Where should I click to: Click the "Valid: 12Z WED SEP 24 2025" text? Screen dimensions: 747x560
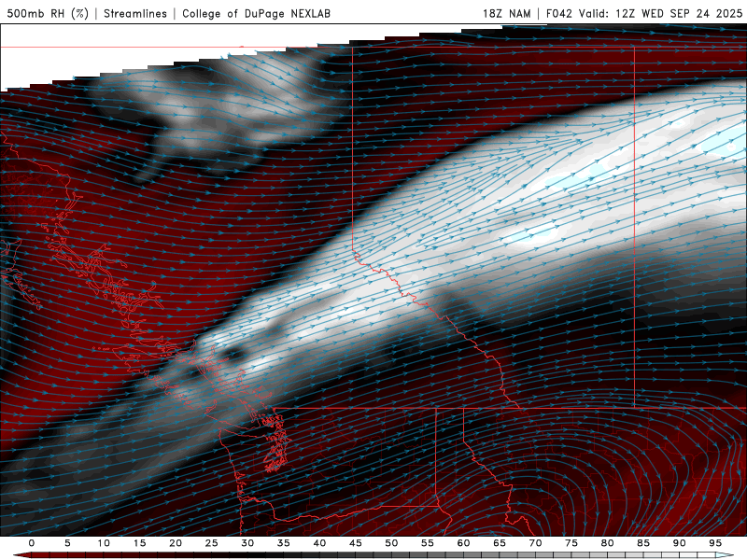660,13
